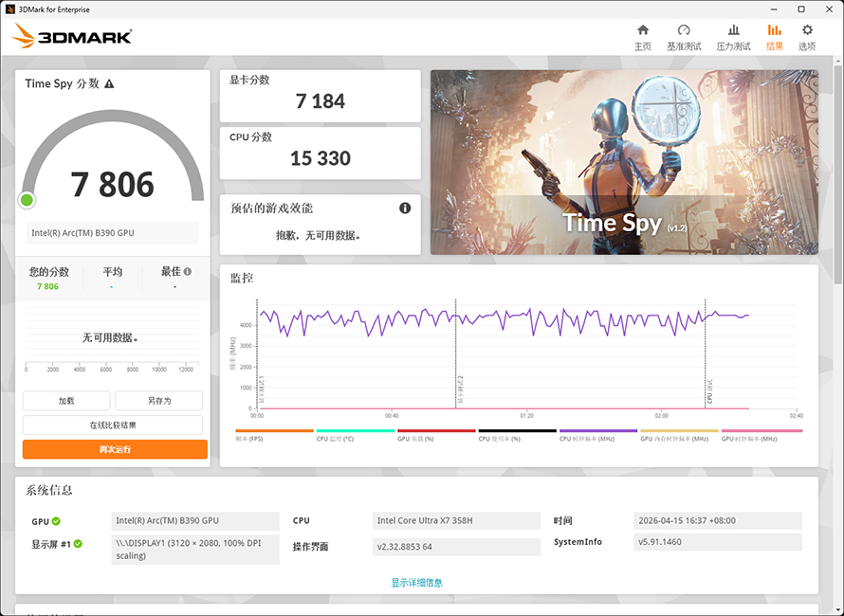Click the green score gauge indicator dot
The image size is (844, 616).
[27, 201]
